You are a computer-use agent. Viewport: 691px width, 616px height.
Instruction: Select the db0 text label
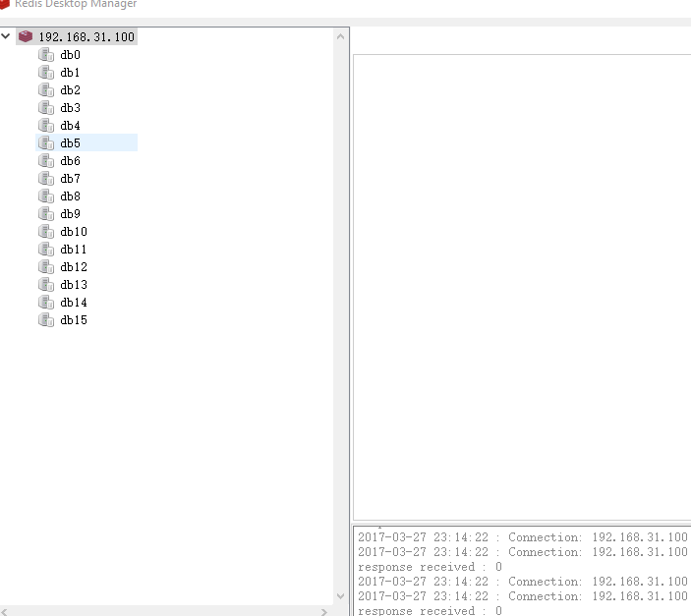click(x=70, y=55)
